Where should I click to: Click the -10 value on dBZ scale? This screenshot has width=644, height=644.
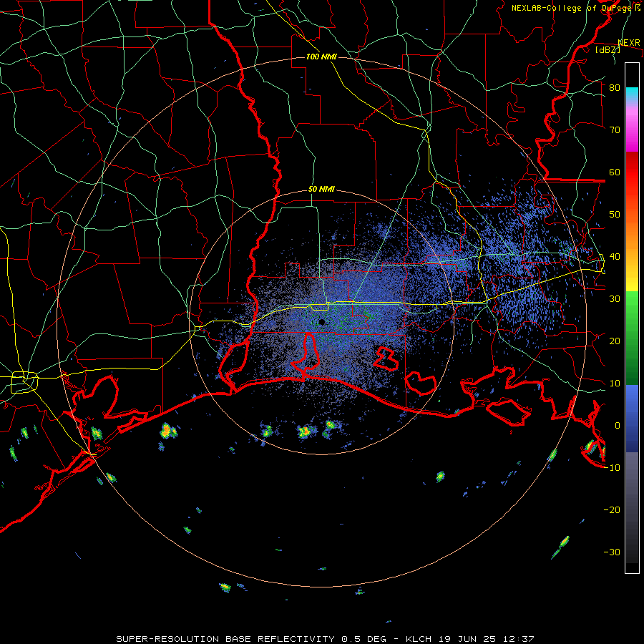pyautogui.click(x=612, y=467)
